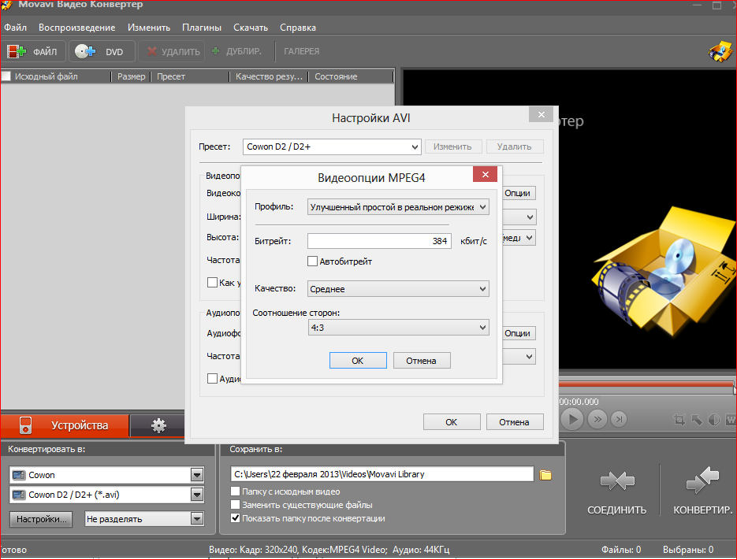Toggle the Папку с исходным видео checkbox
The width and height of the screenshot is (737, 560).
click(236, 491)
